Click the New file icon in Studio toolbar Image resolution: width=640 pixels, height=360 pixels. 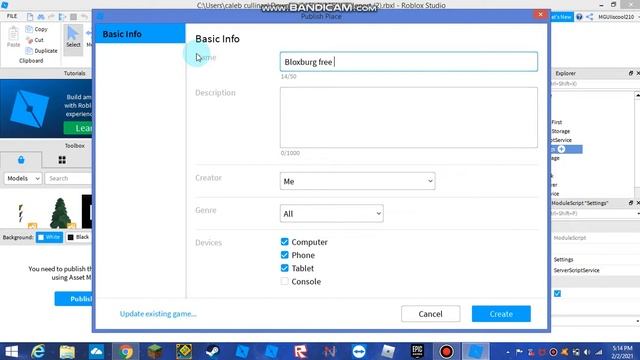pos(30,17)
